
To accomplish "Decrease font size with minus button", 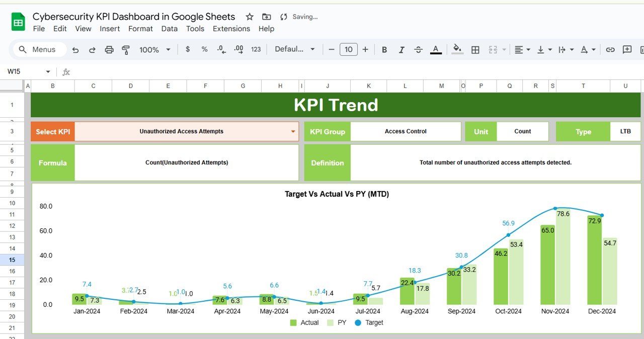I will tap(332, 49).
